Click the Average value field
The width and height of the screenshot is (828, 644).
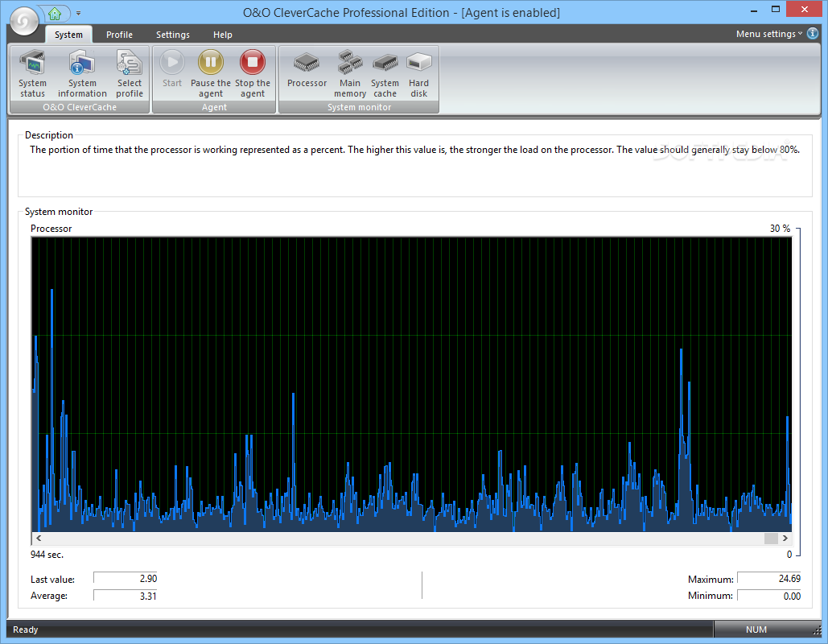coord(126,596)
